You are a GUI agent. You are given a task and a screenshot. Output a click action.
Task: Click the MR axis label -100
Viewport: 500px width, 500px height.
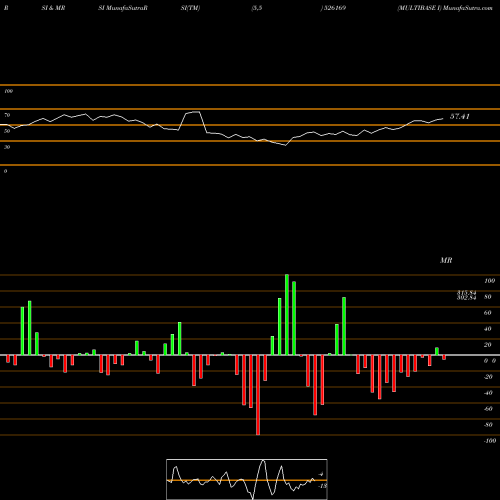tap(489, 441)
